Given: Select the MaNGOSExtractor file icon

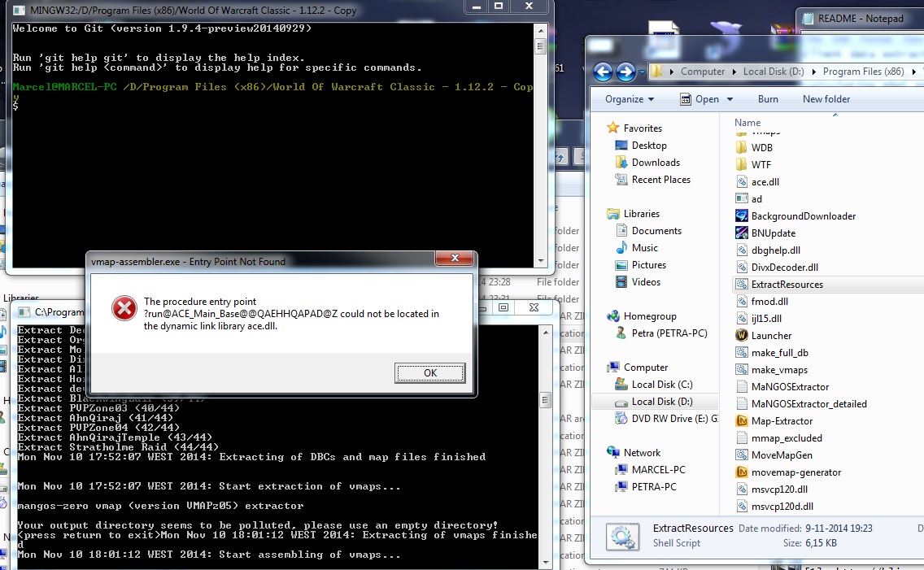Looking at the screenshot, I should [x=742, y=386].
